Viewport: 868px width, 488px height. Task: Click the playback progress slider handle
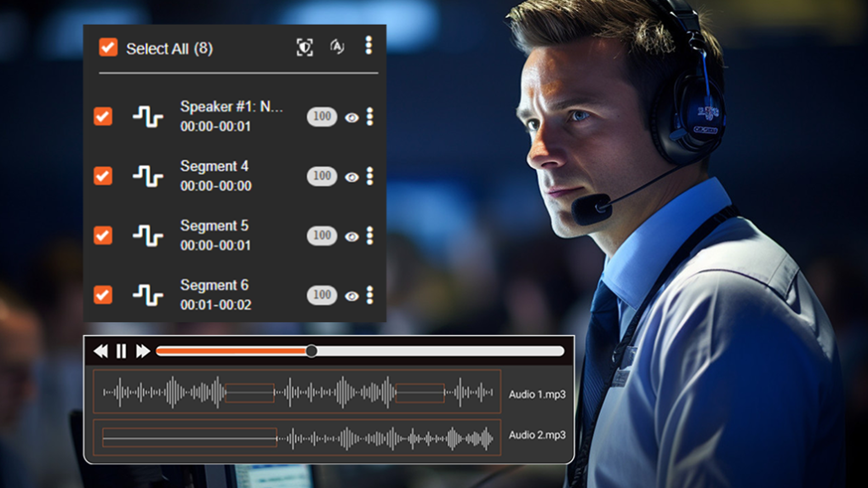pos(311,351)
